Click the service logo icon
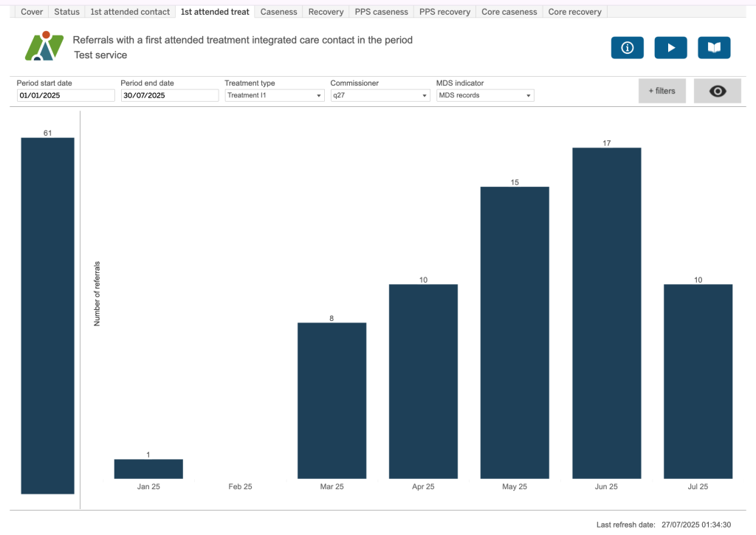 pos(44,46)
